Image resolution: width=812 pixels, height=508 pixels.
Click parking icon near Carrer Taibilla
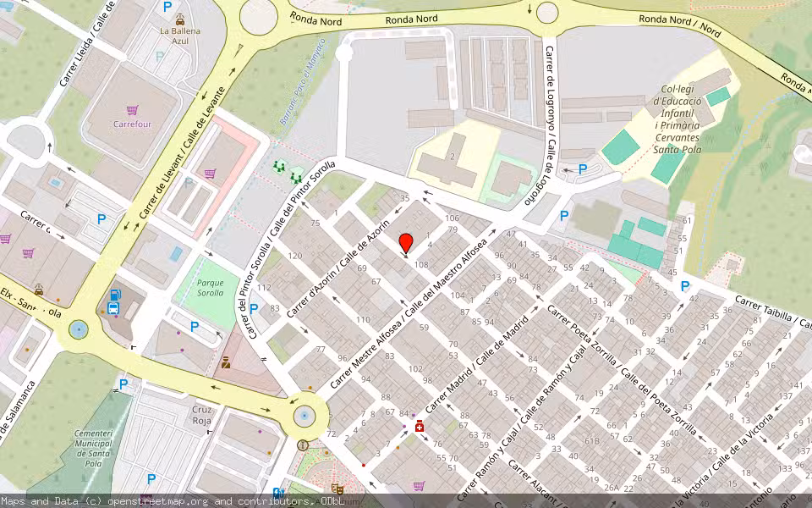coord(685,286)
